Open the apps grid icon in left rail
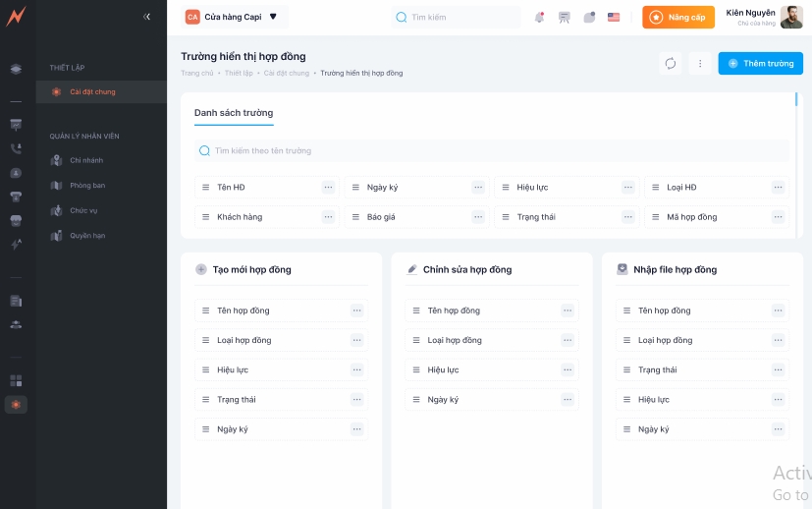 point(16,380)
